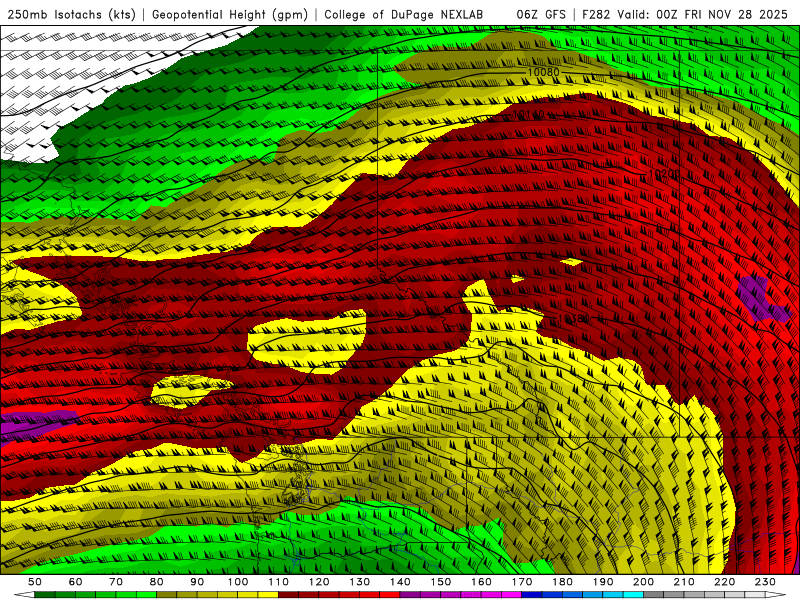Click the 200 value on the color scale
The width and height of the screenshot is (800, 600).
coord(643,582)
